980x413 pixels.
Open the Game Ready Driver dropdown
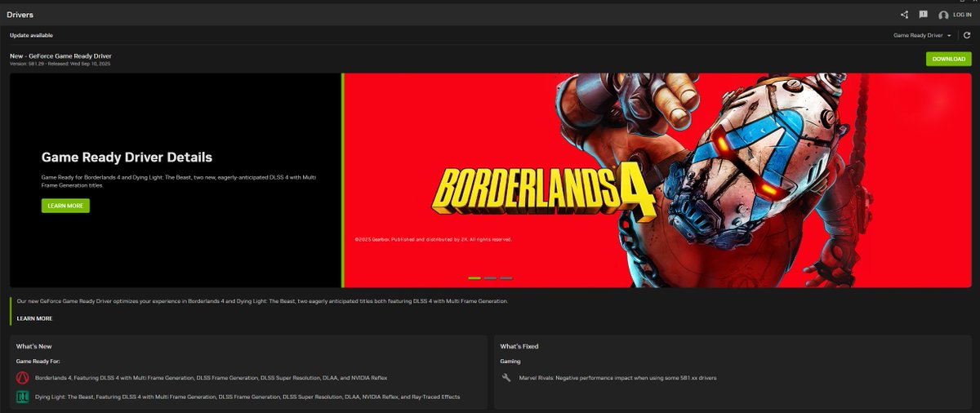click(x=922, y=36)
